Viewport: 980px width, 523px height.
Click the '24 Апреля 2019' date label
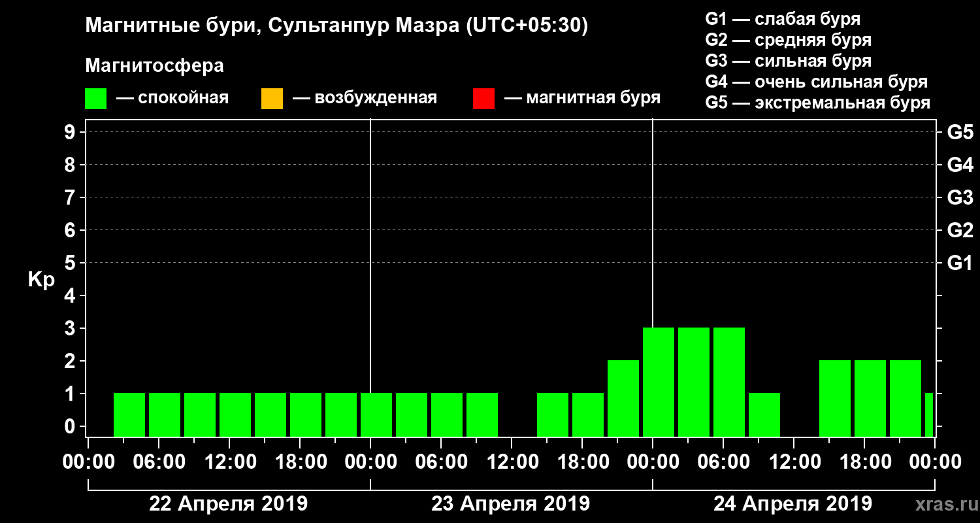tap(793, 504)
